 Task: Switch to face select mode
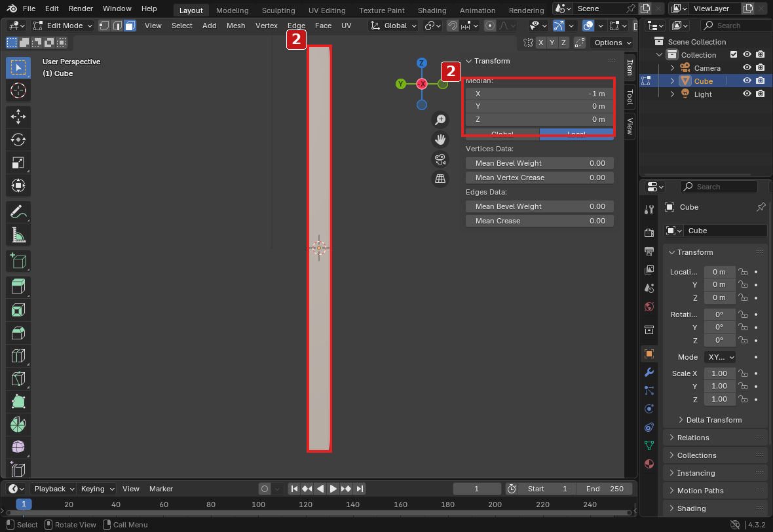130,26
